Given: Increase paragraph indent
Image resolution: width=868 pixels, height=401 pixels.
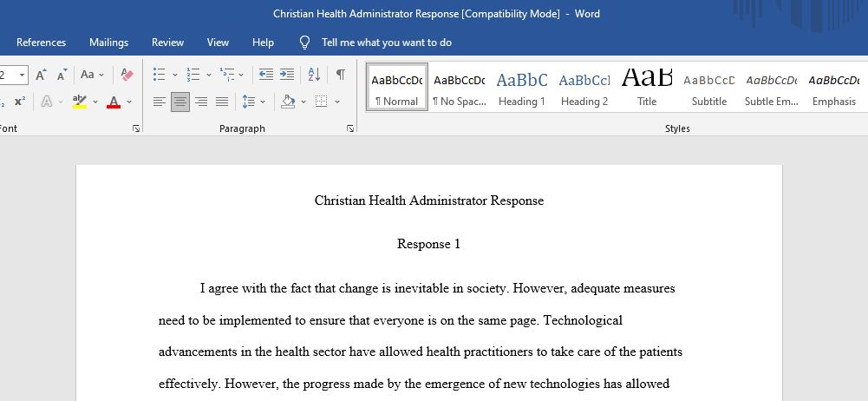Looking at the screenshot, I should [287, 75].
